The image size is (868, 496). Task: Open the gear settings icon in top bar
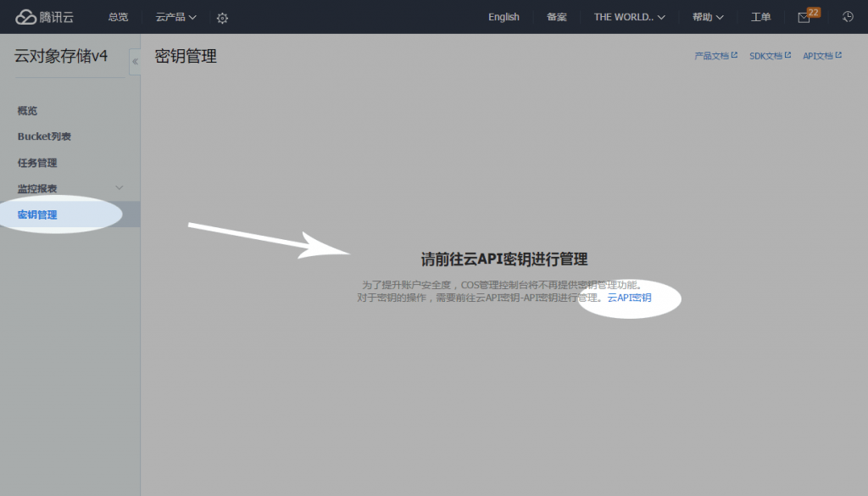coord(222,18)
